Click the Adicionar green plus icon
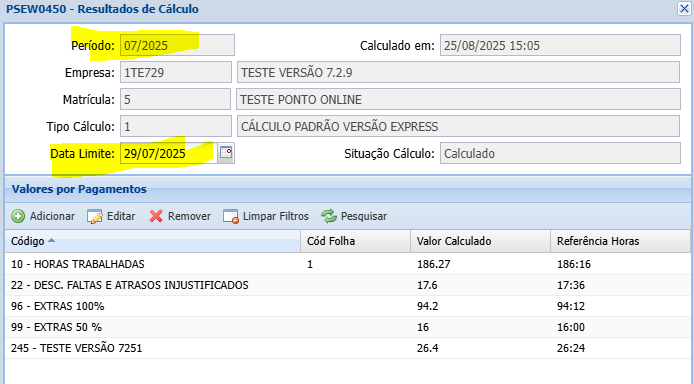694x384 pixels. 18,216
